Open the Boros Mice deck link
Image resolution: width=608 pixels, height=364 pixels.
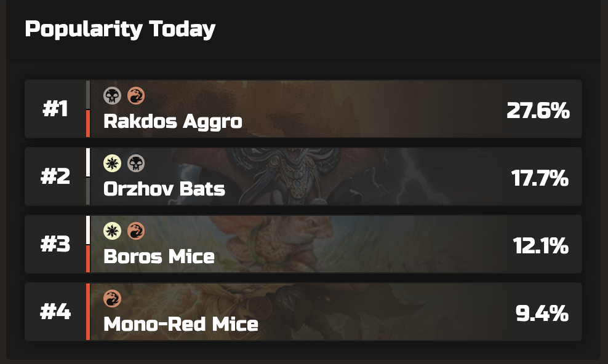(159, 256)
